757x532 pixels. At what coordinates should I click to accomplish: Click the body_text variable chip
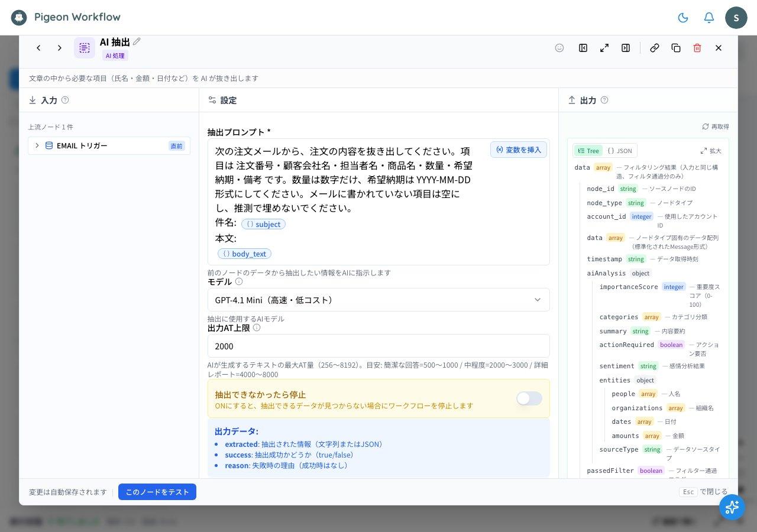point(244,254)
